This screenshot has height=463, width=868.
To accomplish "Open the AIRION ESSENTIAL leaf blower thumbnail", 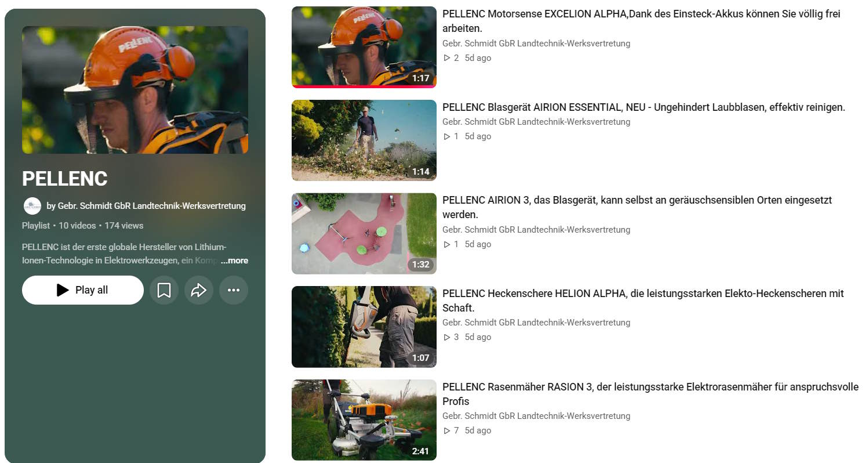I will pos(364,140).
